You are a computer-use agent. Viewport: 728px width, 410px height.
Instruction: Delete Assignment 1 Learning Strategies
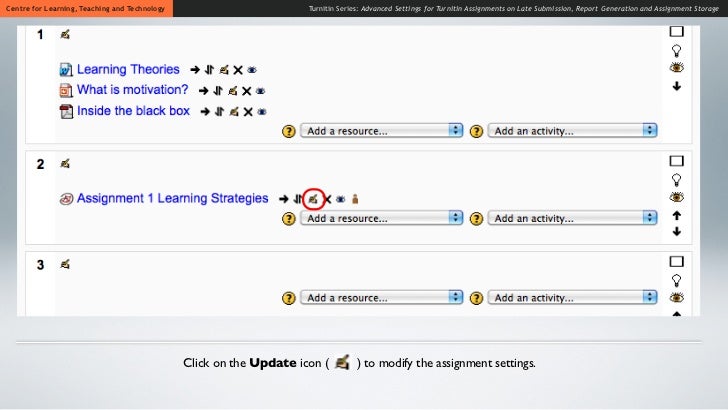pyautogui.click(x=327, y=200)
